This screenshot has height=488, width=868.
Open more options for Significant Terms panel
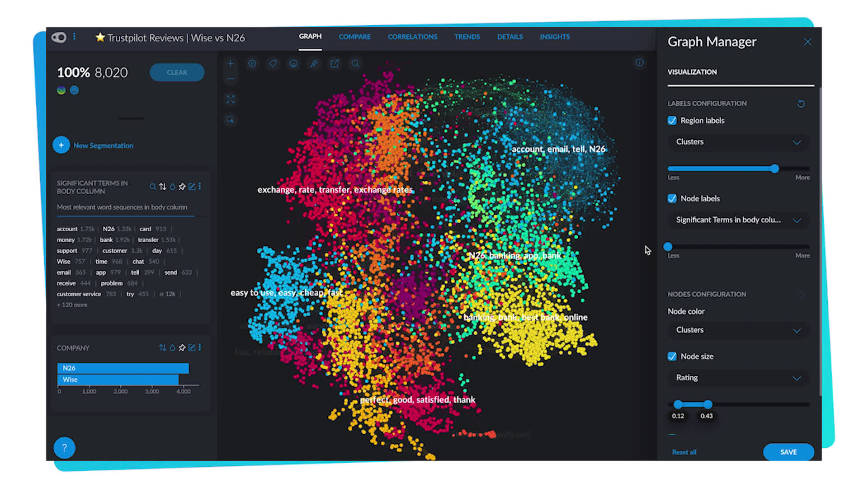click(199, 187)
